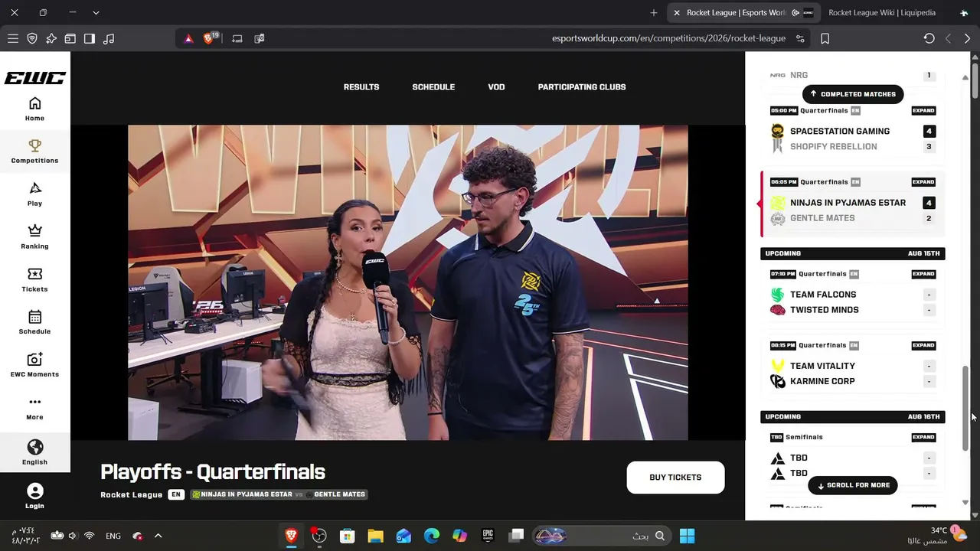The image size is (980, 551).
Task: Click the BUY TICKETS button
Action: click(675, 478)
